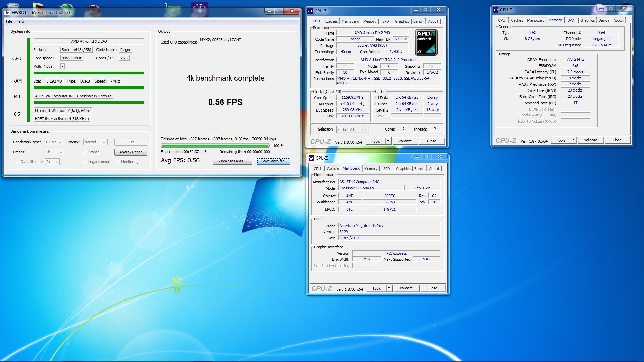Minimize the HWBOT x265 Benchmark window

pos(269,11)
